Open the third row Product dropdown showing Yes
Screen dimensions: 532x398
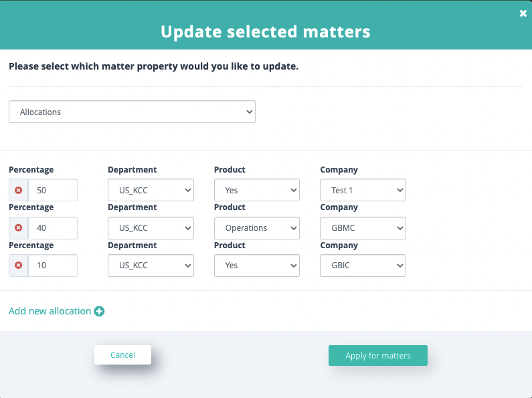click(x=257, y=266)
